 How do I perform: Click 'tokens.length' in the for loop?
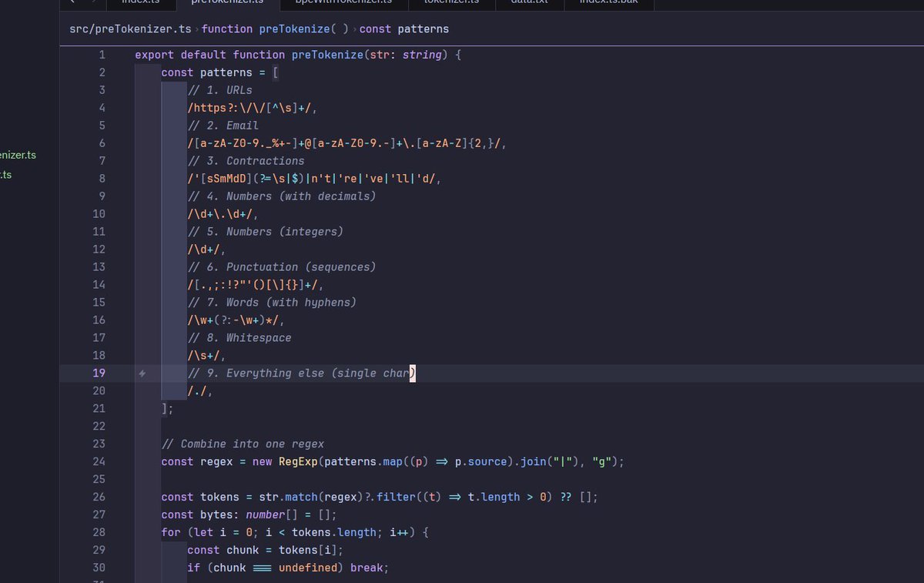click(x=333, y=533)
